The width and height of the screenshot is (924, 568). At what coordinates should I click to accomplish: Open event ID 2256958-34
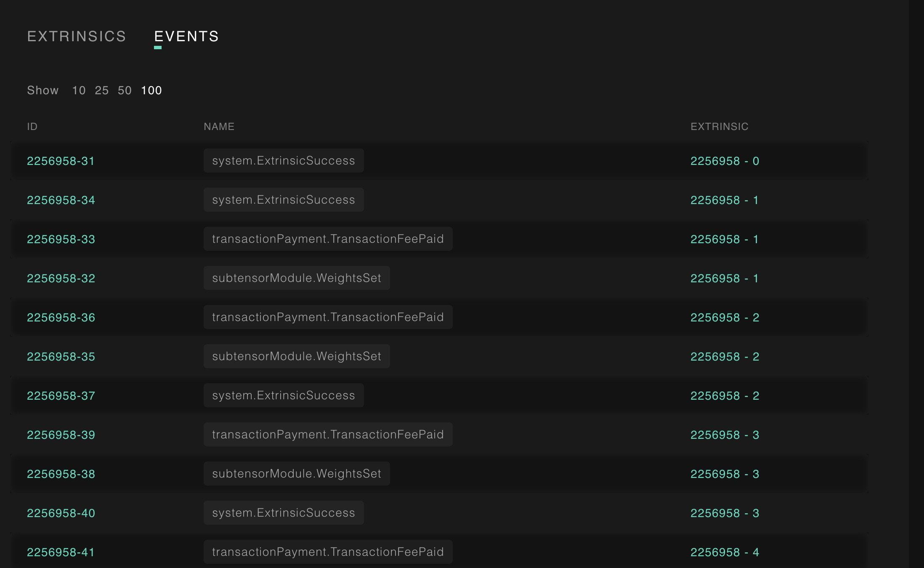click(x=61, y=200)
